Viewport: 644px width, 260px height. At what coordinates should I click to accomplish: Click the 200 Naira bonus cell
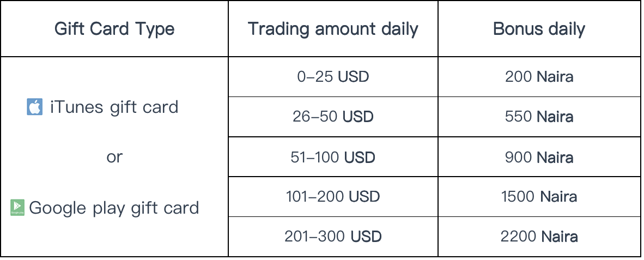[x=539, y=77]
